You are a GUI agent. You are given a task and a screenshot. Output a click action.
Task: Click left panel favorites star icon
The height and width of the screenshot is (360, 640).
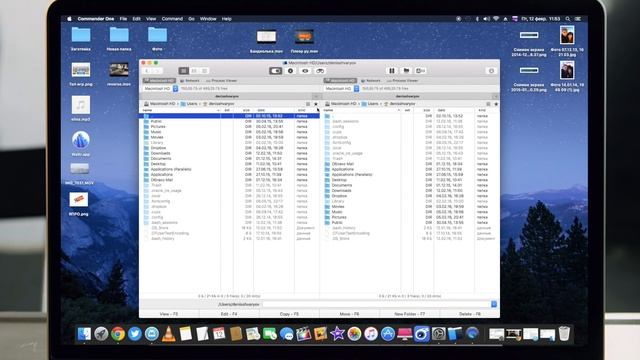(x=316, y=104)
